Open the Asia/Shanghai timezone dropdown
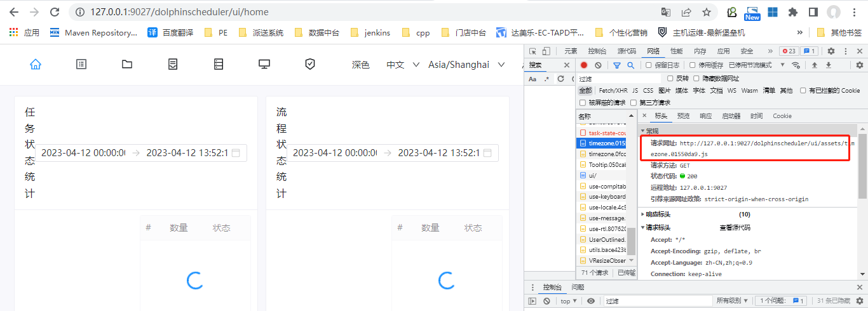The image size is (868, 311). coord(466,64)
